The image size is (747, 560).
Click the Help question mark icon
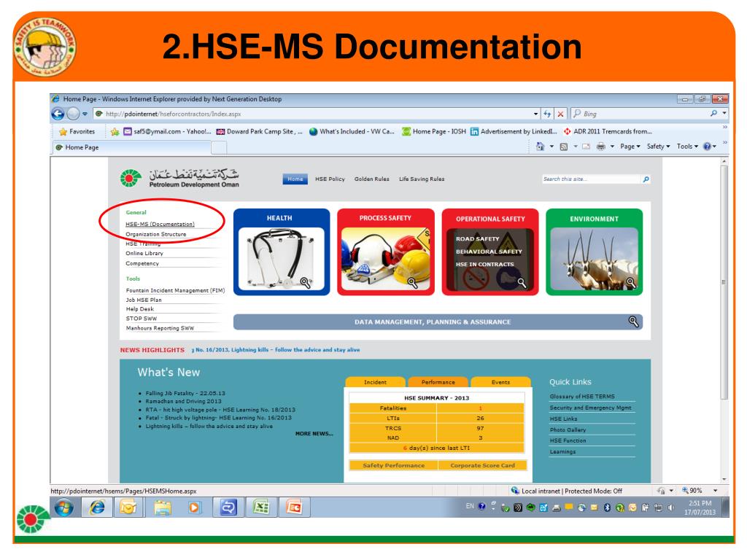pyautogui.click(x=708, y=147)
